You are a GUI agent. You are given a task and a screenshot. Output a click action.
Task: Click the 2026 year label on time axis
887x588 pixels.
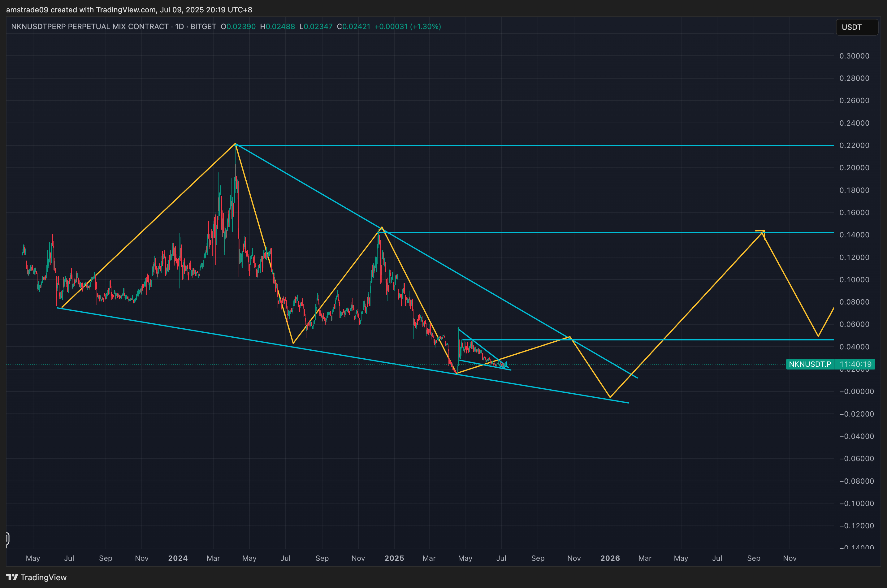tap(610, 558)
